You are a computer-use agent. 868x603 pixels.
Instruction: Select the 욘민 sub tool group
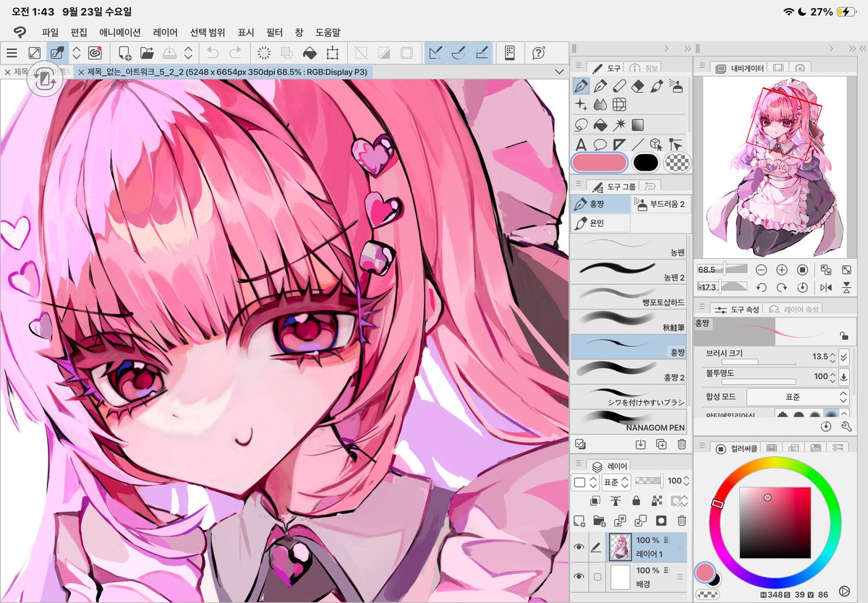600,224
